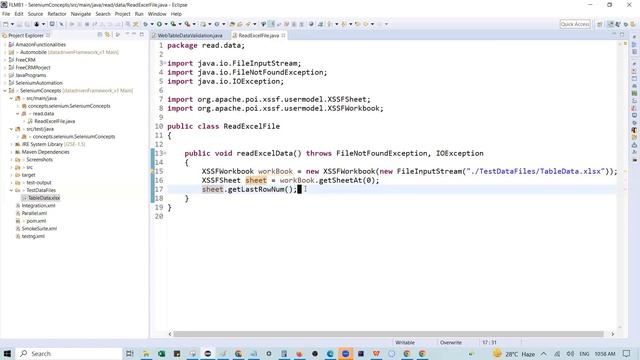The width and height of the screenshot is (640, 360).
Task: Click the Quick Access field
Action: [575, 24]
